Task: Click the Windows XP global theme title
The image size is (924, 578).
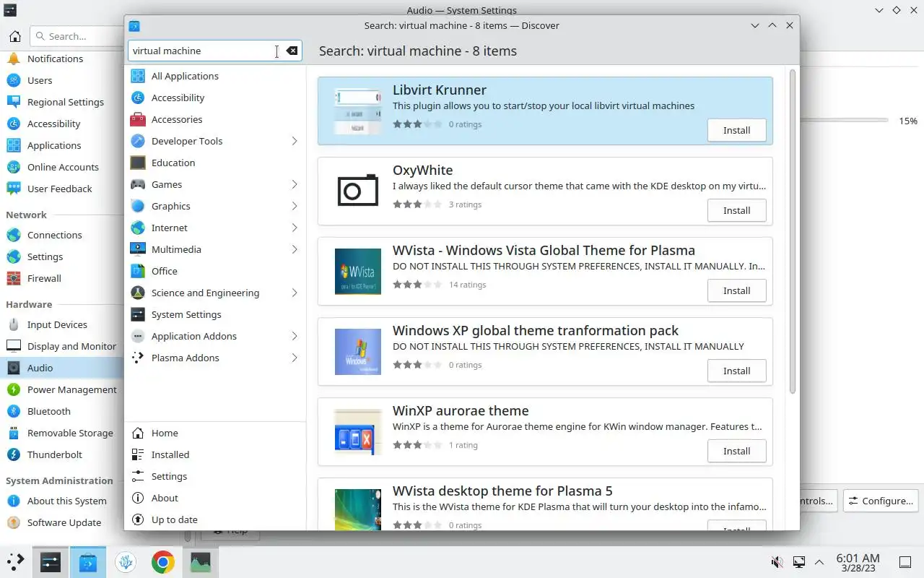Action: 536,330
